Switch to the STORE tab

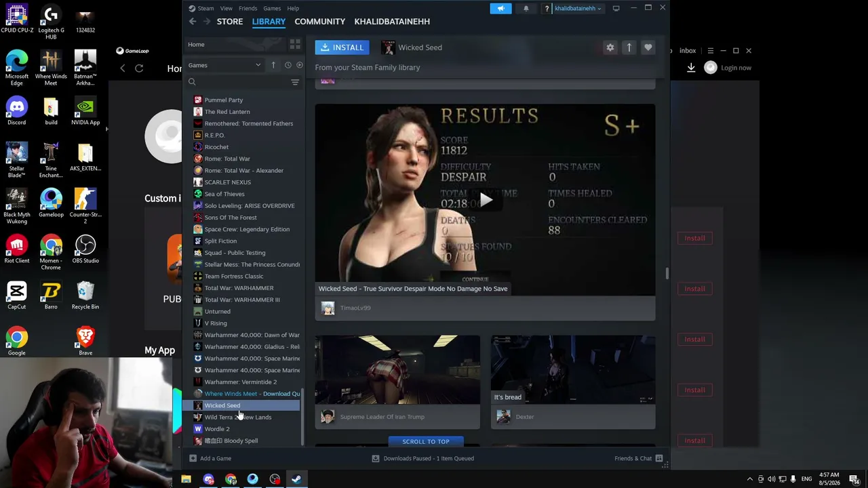coord(230,22)
